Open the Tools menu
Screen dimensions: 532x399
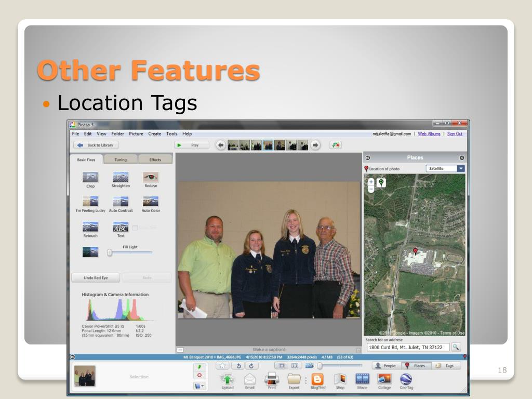(171, 134)
